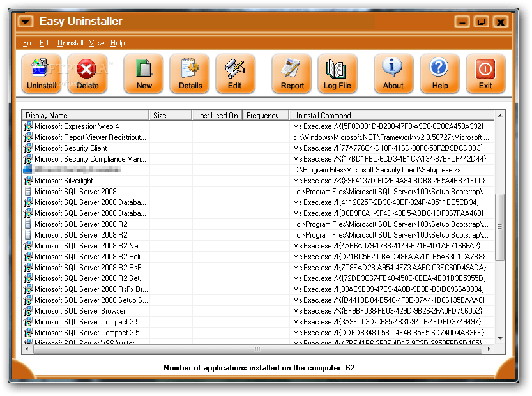Click the Delete icon in the toolbar
This screenshot has height=396, width=532.
tap(87, 73)
